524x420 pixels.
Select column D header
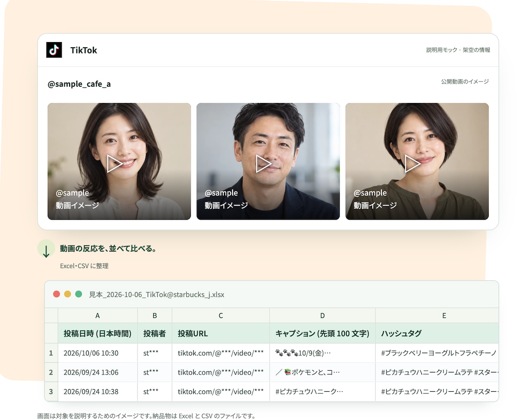tap(323, 315)
